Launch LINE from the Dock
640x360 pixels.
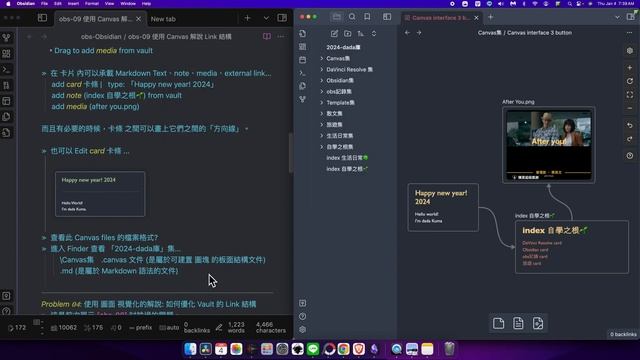pyautogui.click(x=313, y=349)
